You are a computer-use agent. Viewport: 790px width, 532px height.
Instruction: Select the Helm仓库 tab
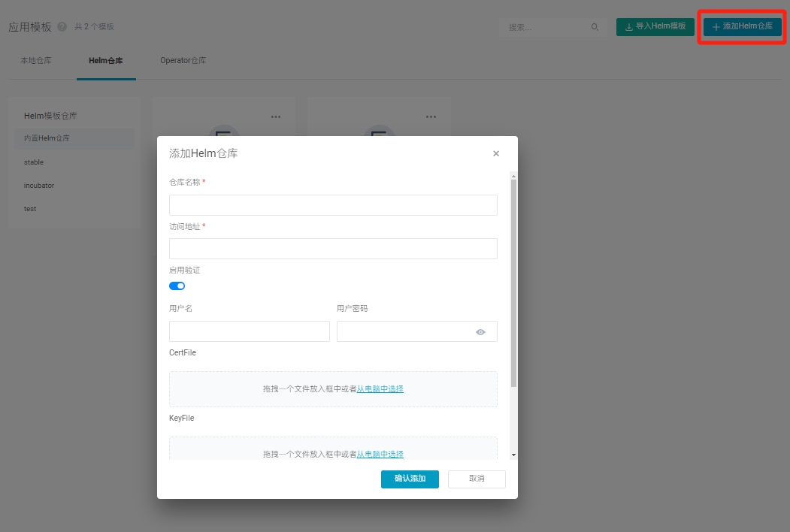(x=106, y=60)
